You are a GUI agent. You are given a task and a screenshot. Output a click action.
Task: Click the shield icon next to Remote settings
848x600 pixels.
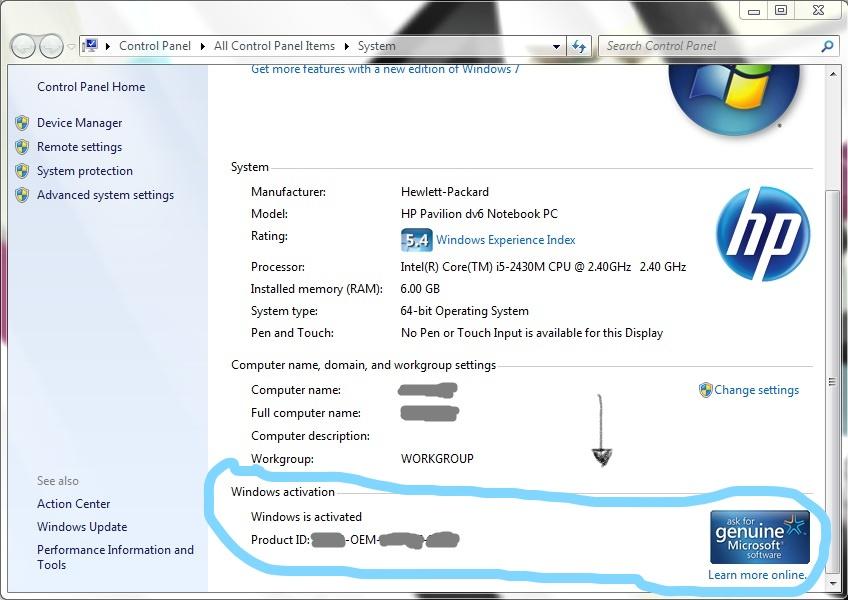(22, 147)
